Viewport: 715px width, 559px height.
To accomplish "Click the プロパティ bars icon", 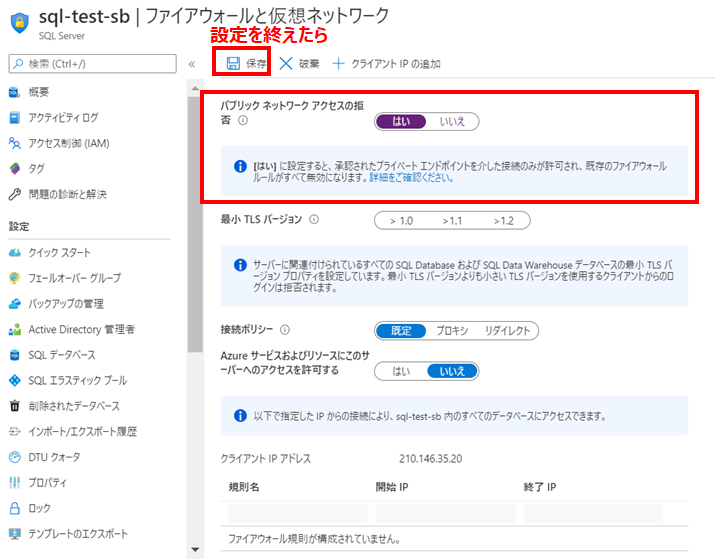I will (15, 482).
